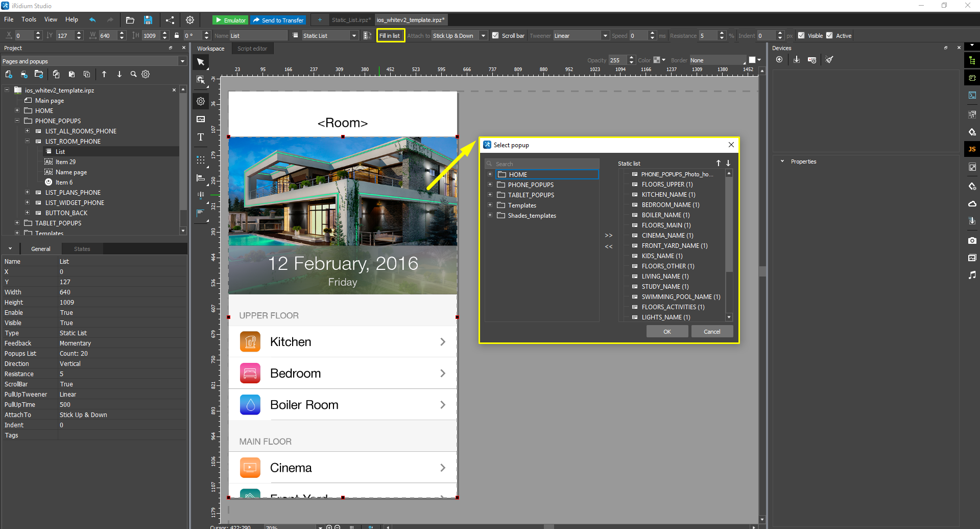
Task: Select the Text tool in workspace toolbar
Action: (201, 137)
